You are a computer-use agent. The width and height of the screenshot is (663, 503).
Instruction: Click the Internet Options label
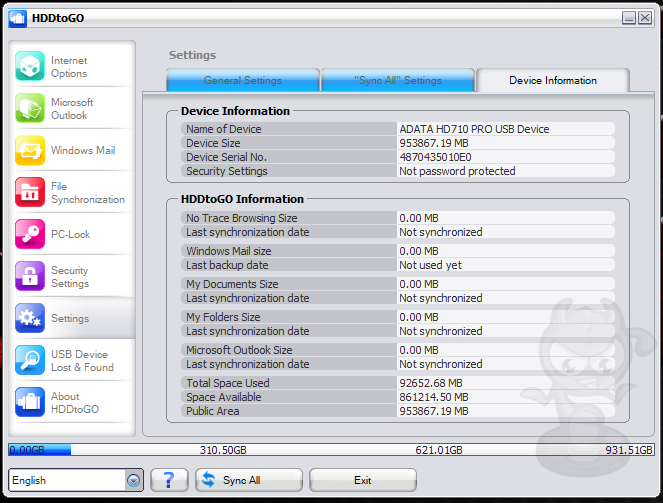(x=69, y=67)
